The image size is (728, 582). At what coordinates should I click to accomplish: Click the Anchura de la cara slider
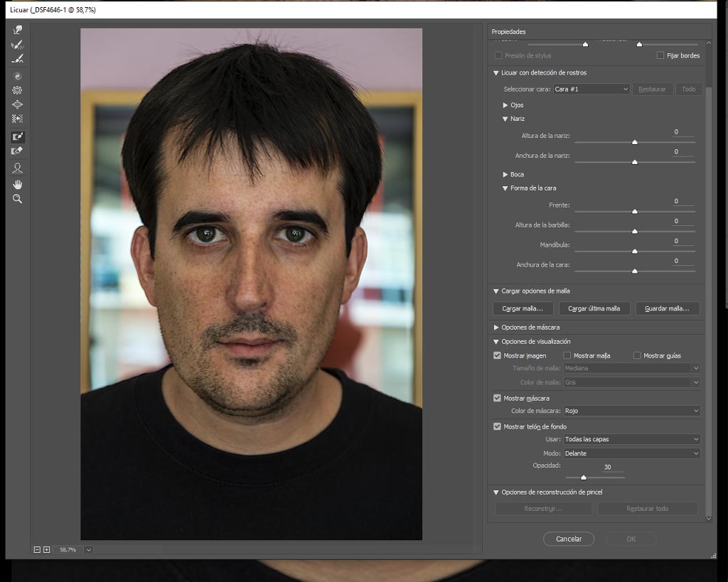(x=635, y=271)
